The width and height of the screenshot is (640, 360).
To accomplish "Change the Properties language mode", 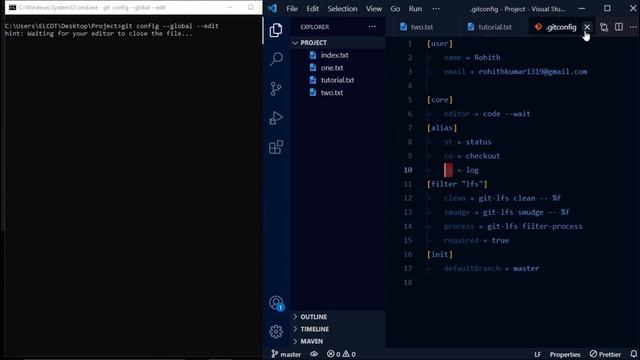I will click(565, 354).
